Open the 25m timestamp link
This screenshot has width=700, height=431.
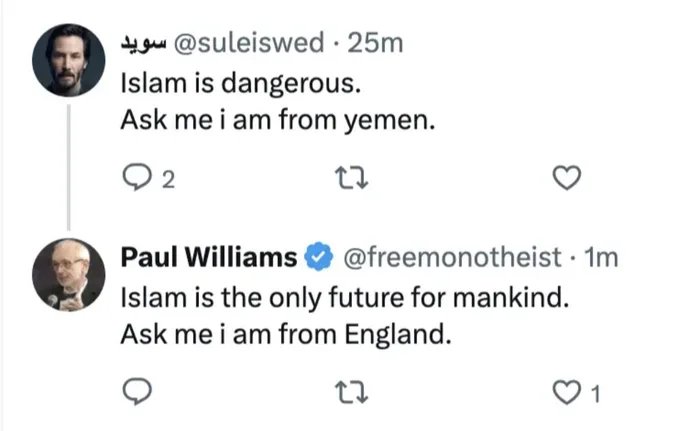pyautogui.click(x=382, y=42)
